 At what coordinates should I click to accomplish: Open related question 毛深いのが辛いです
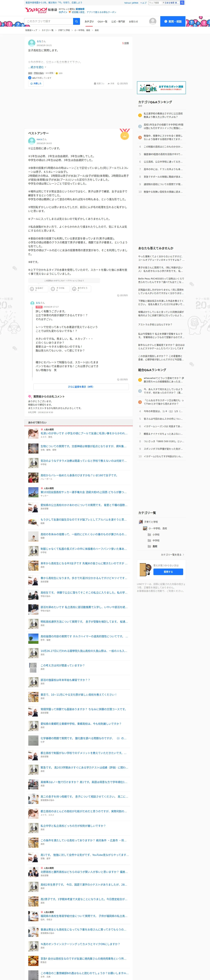pyautogui.click(x=84, y=433)
